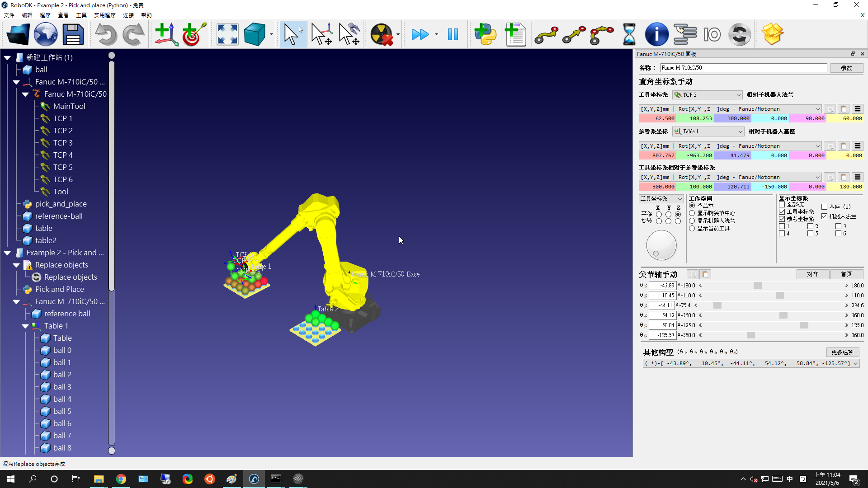The width and height of the screenshot is (868, 488).
Task: Click the Save station disk icon
Action: tap(73, 35)
